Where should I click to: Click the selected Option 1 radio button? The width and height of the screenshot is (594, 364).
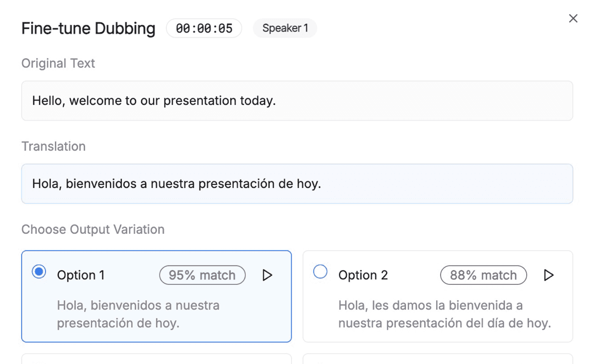39,271
